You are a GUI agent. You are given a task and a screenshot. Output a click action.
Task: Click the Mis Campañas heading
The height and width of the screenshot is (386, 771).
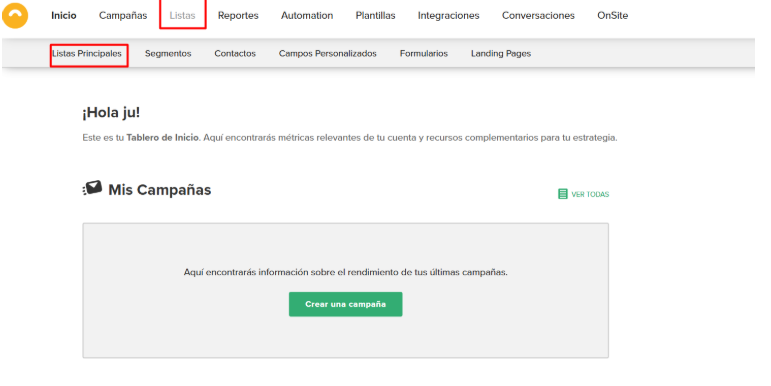(160, 190)
